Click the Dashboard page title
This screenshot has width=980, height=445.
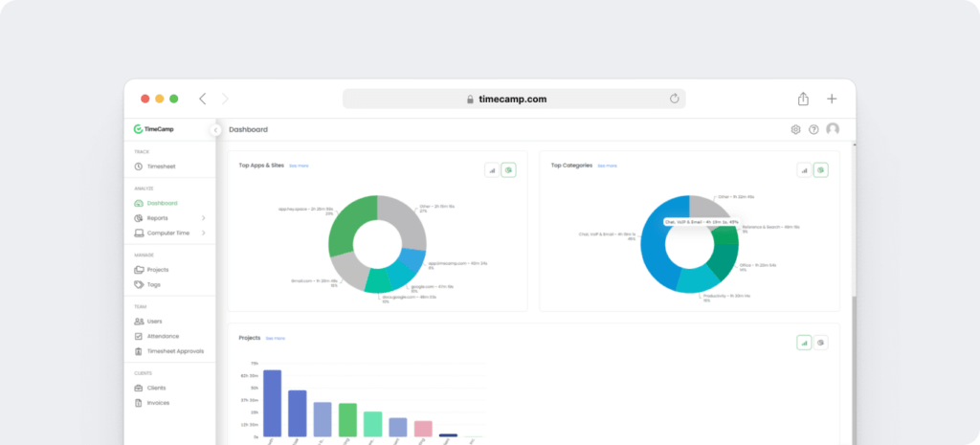248,129
